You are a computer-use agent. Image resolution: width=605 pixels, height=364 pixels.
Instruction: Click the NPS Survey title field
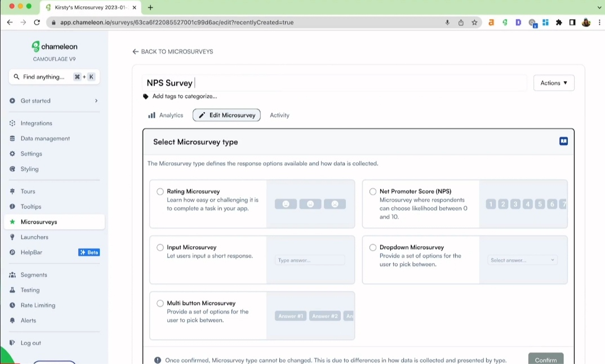334,83
